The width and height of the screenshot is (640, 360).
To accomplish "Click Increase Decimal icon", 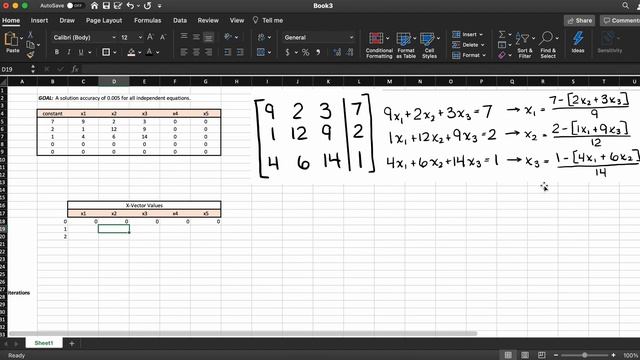I will 337,52.
